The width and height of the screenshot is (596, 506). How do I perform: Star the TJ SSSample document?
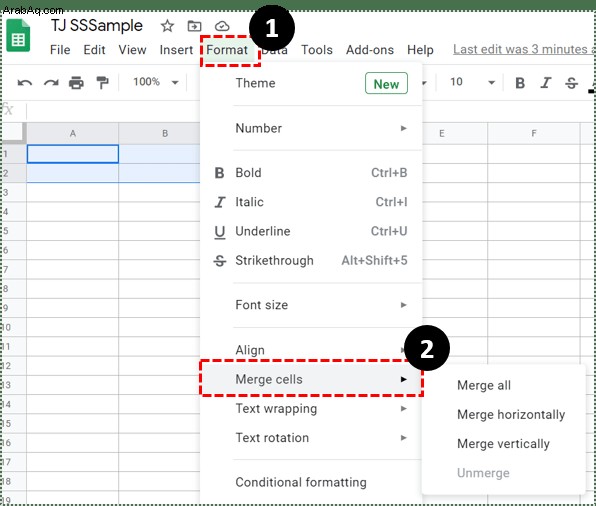pos(167,26)
